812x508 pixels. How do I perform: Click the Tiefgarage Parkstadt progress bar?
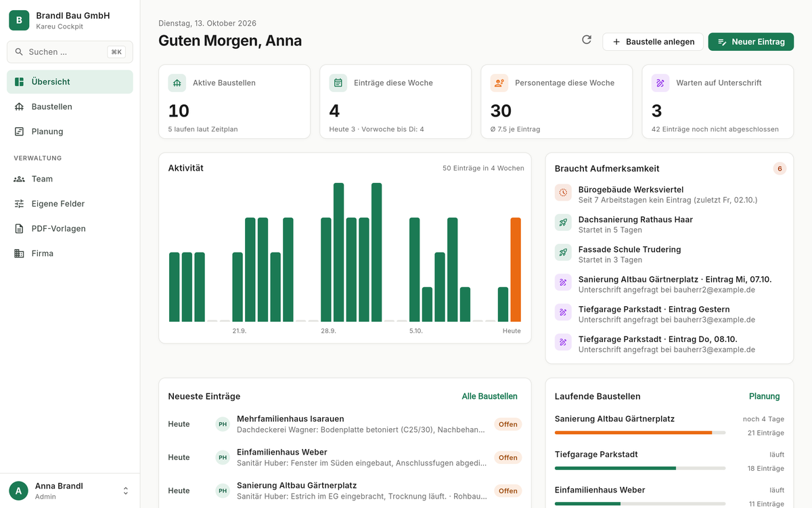point(640,468)
